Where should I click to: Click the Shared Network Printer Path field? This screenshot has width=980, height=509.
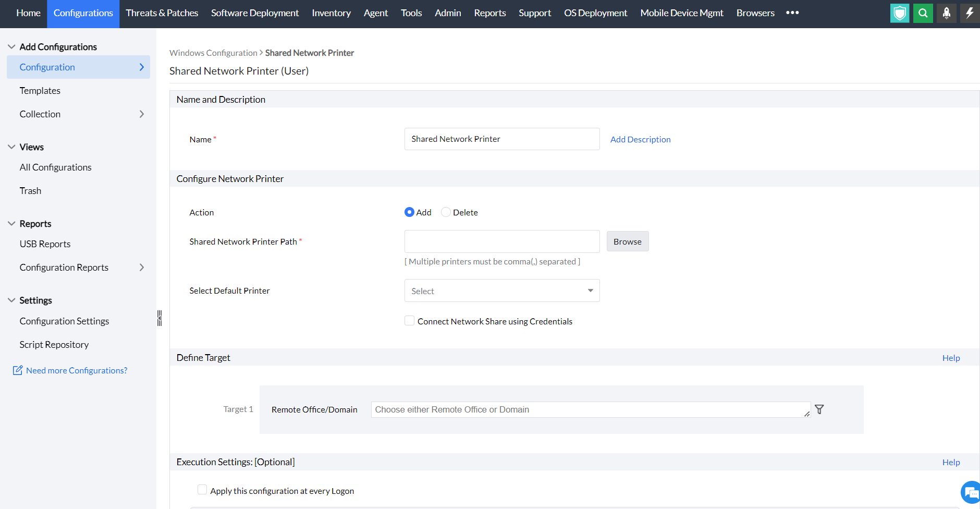(501, 241)
